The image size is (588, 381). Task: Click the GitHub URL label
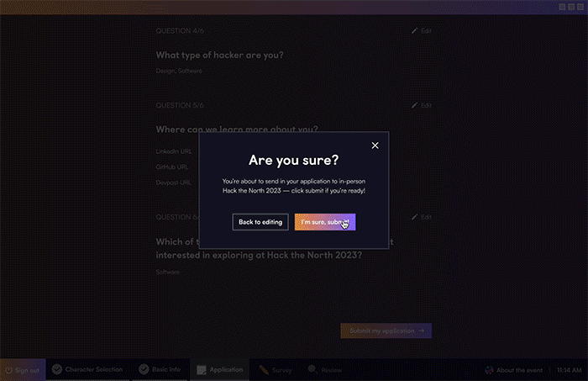[171, 167]
